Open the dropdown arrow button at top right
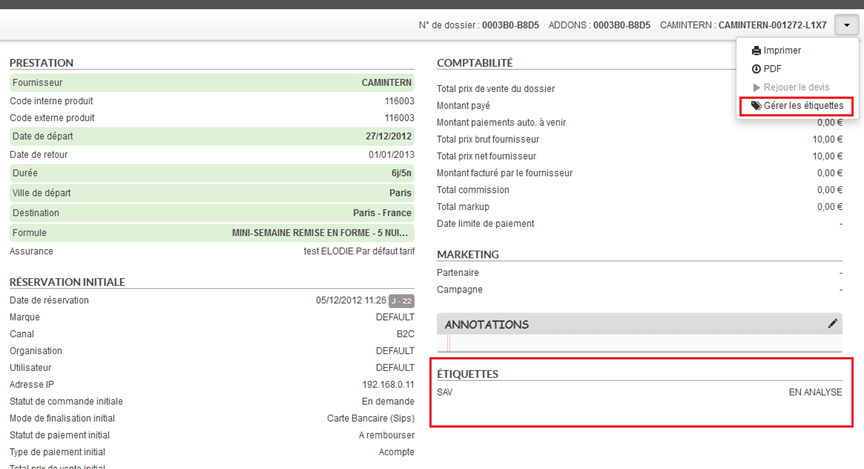Image resolution: width=864 pixels, height=469 pixels. coord(845,25)
